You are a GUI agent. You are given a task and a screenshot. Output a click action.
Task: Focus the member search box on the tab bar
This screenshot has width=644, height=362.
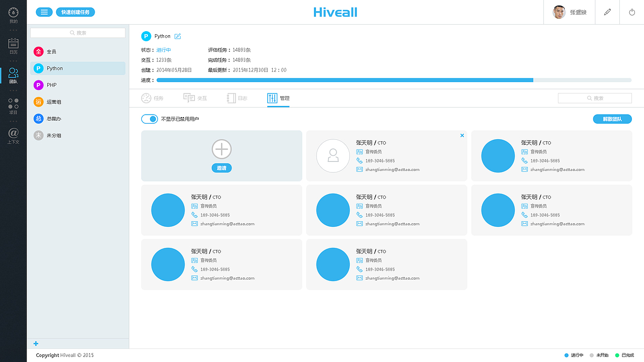(595, 98)
